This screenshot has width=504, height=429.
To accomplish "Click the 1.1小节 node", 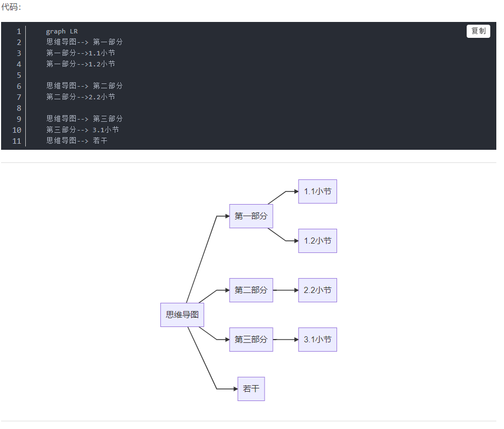I will pyautogui.click(x=317, y=191).
